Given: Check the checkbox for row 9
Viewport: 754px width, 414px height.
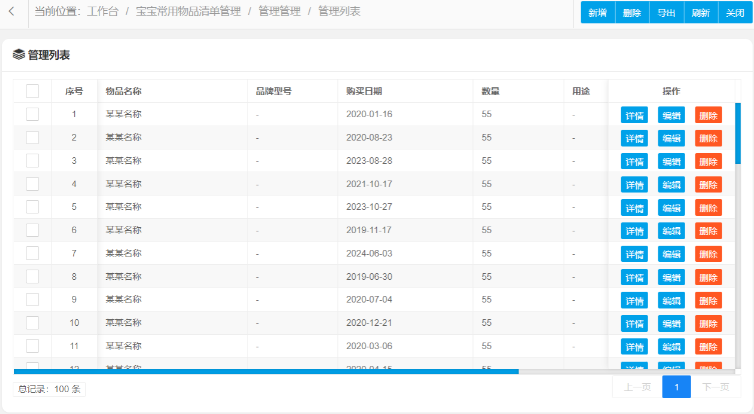Looking at the screenshot, I should pyautogui.click(x=32, y=300).
